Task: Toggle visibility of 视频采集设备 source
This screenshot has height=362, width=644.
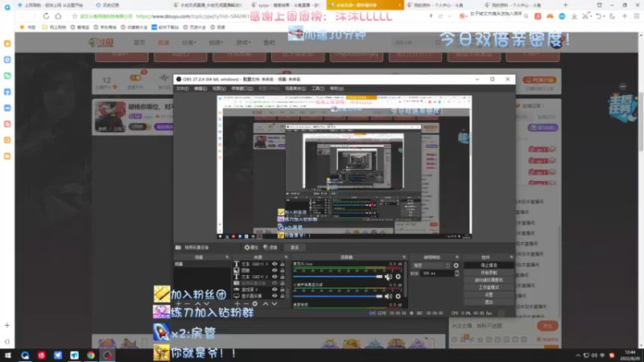Action: 275,283
